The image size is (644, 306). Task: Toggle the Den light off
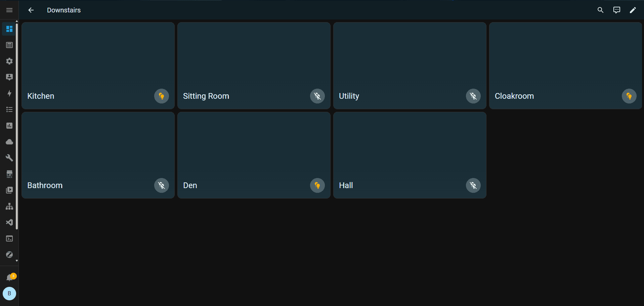317,185
